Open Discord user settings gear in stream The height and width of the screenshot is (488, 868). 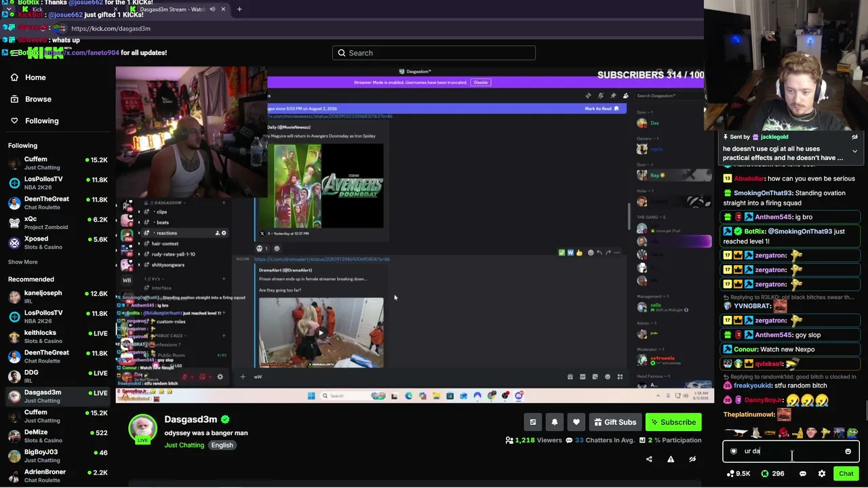pos(220,377)
